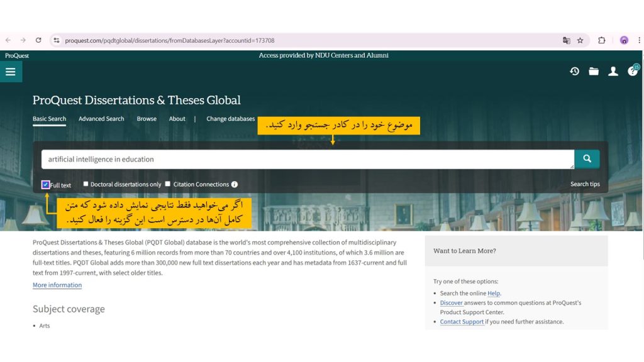Image resolution: width=644 pixels, height=362 pixels.
Task: Reload the page in browser
Action: (38, 40)
